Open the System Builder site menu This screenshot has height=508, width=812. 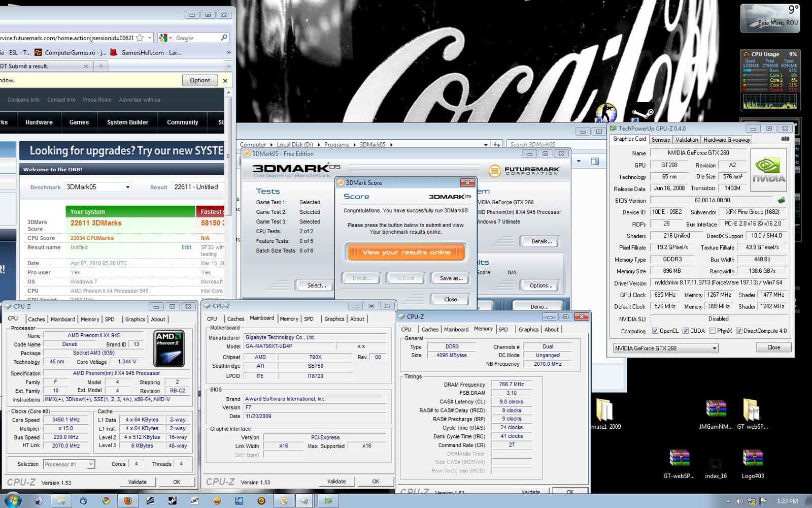point(127,122)
